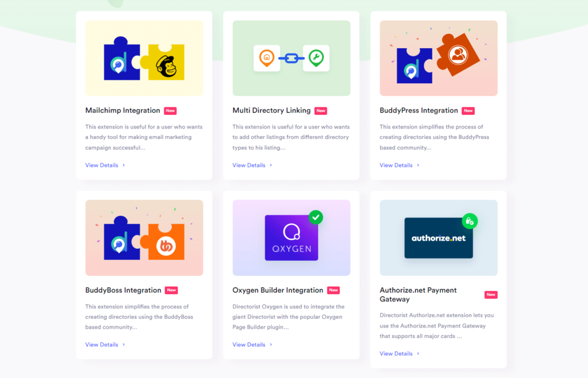
Task: Click New badge beside BuddyPress Integration
Action: tap(468, 111)
